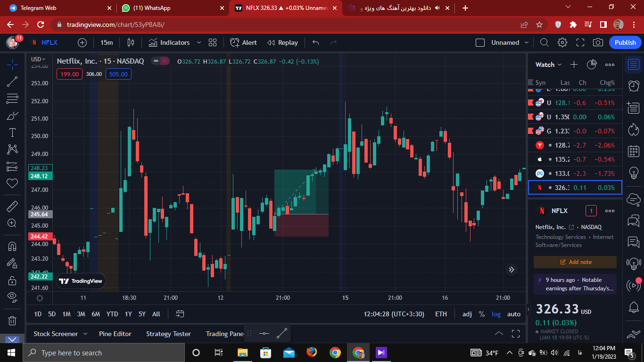Image resolution: width=644 pixels, height=362 pixels.
Task: Expand the Watch list dropdown
Action: tap(549, 65)
